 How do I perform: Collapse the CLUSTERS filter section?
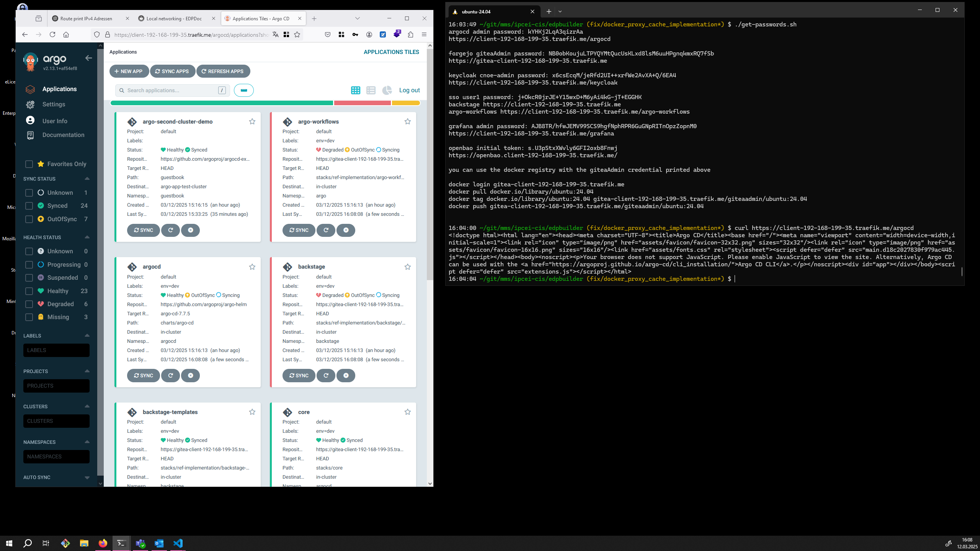(x=87, y=406)
